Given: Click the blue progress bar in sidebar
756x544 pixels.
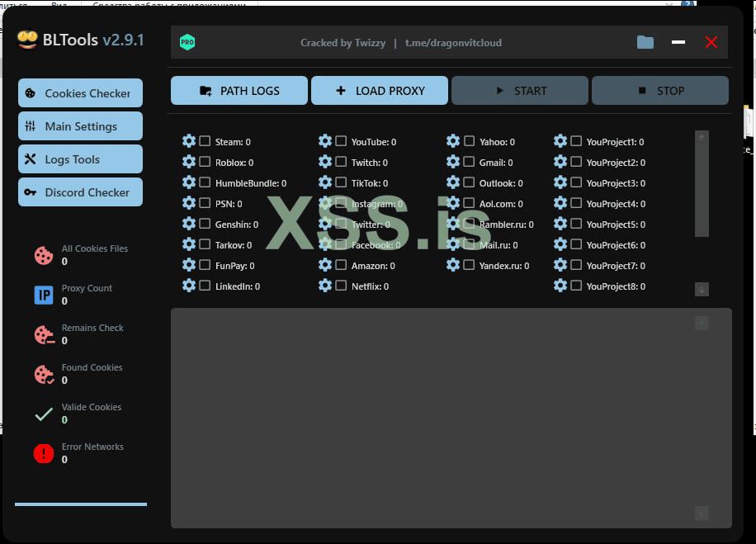Looking at the screenshot, I should tap(81, 504).
